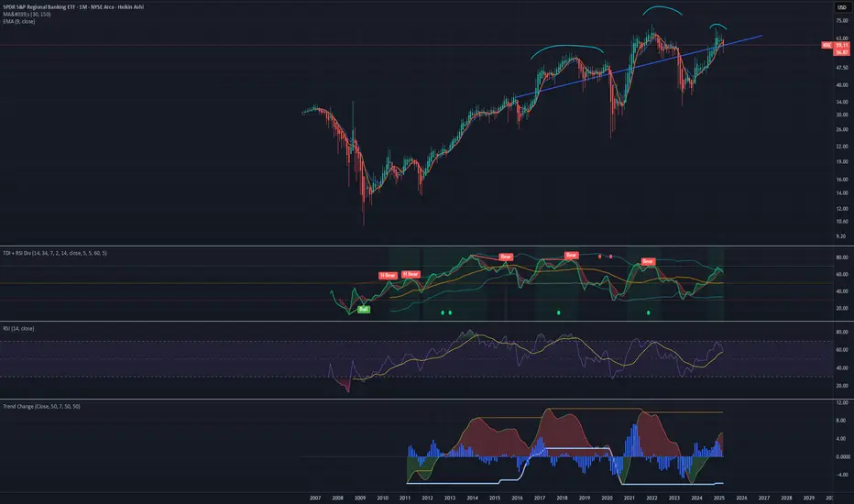Click the Bear label near 2018
The image size is (854, 504).
[x=571, y=255]
